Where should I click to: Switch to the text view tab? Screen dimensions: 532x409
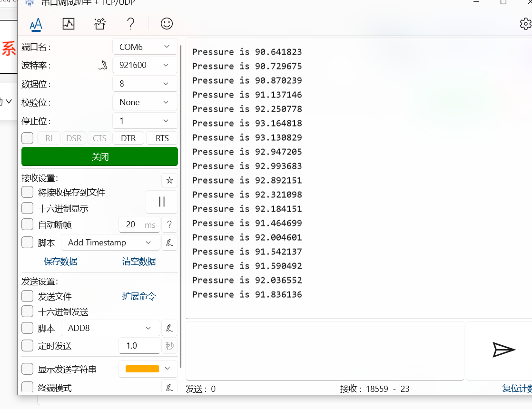(x=36, y=24)
